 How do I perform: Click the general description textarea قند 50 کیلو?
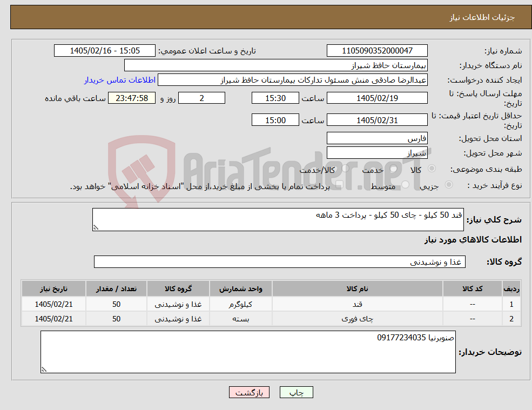click(x=278, y=220)
